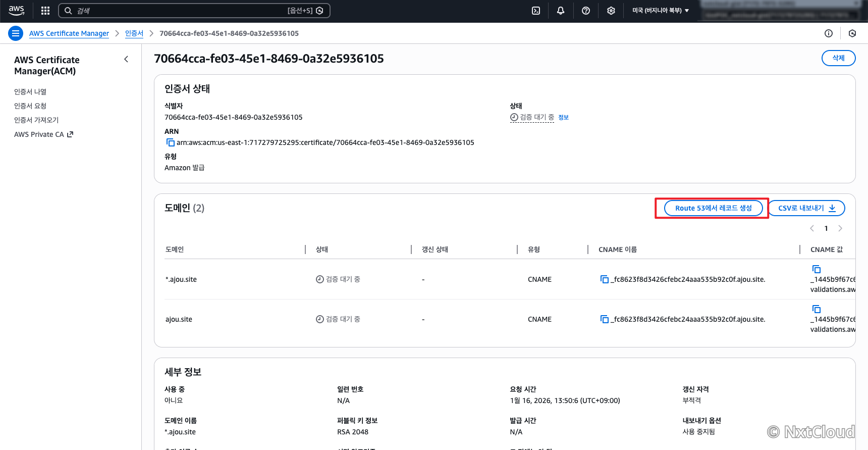Sort by the 도메인 column header
868x450 pixels.
click(175, 249)
